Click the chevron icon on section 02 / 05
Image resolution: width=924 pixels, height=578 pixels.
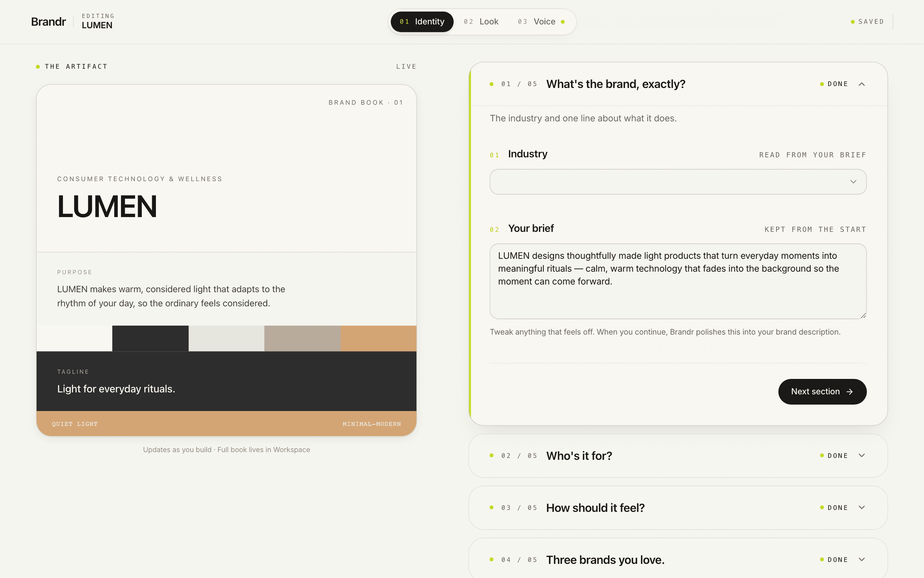[x=862, y=455]
